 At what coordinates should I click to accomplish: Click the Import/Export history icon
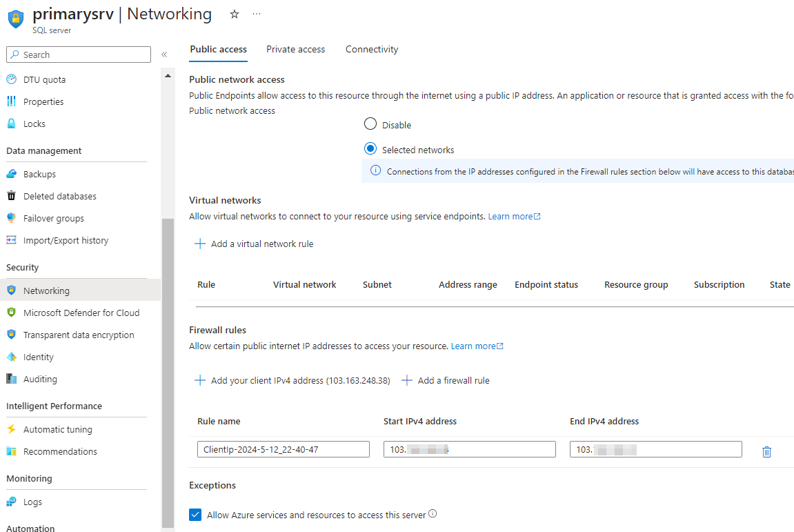(11, 240)
